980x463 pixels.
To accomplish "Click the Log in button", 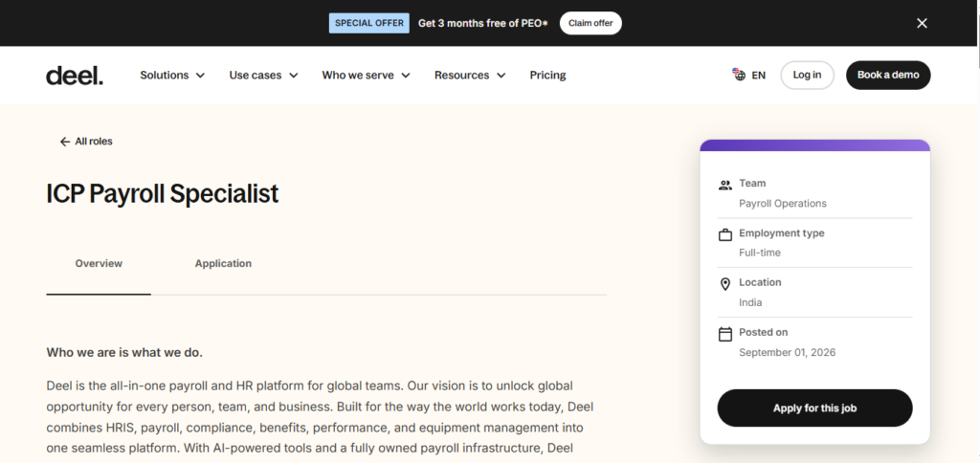I will [x=807, y=75].
